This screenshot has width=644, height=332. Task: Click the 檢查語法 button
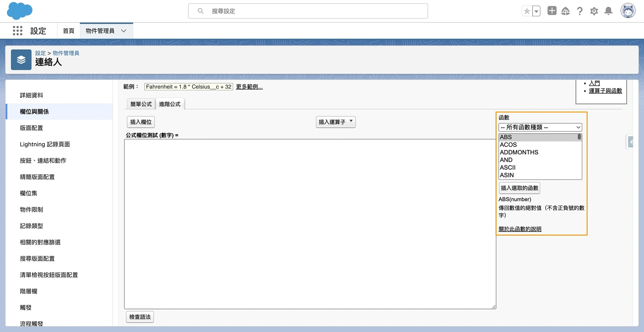140,317
